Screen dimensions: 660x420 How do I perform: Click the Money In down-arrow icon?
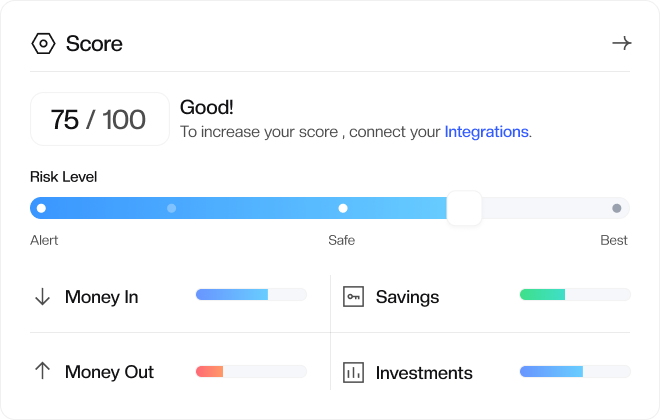tap(42, 297)
